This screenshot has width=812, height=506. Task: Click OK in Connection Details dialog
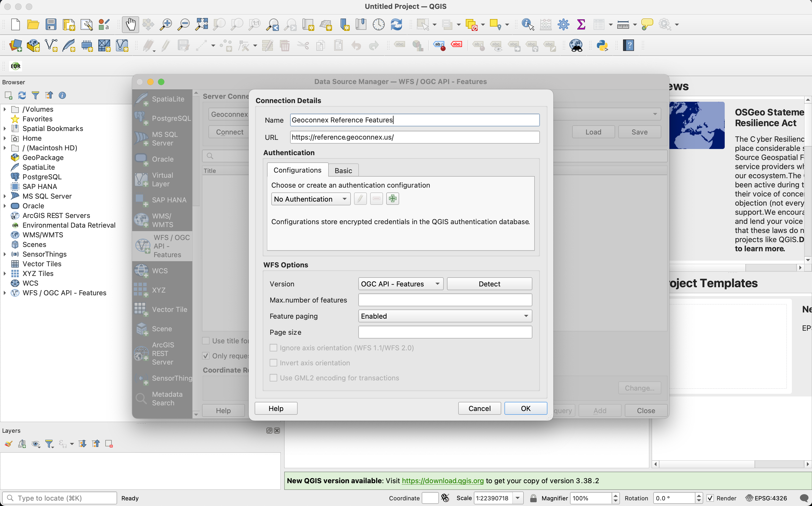(525, 408)
